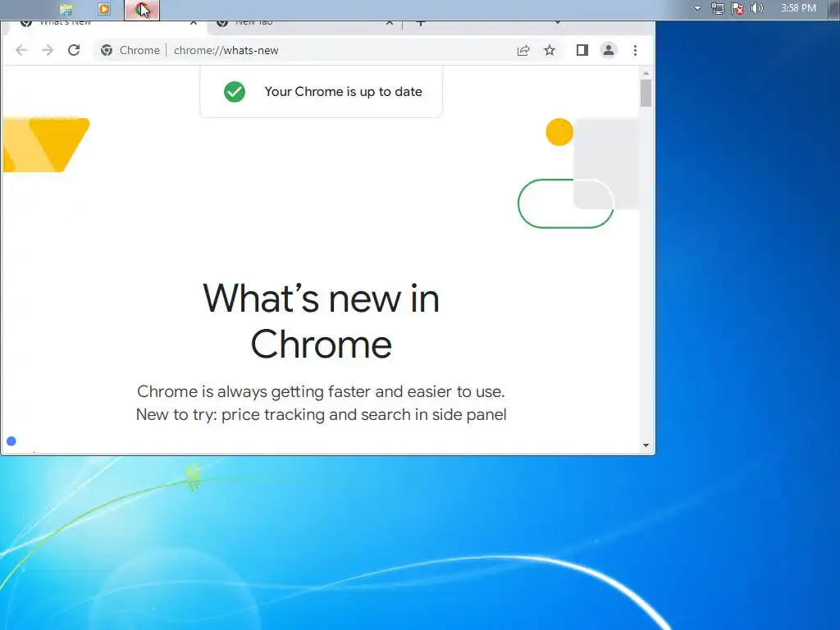Open the network tray icon
Image resolution: width=840 pixels, height=630 pixels.
pyautogui.click(x=717, y=8)
